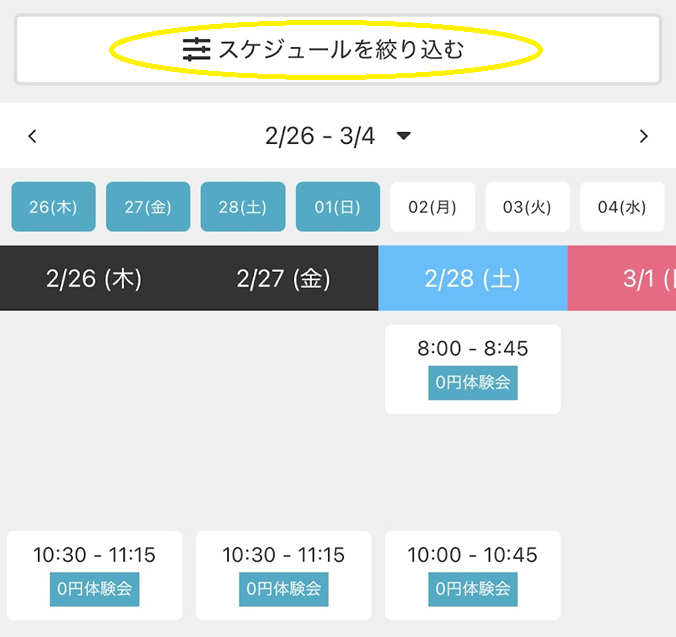Go to previous week arrow
This screenshot has height=637, width=676.
point(32,137)
